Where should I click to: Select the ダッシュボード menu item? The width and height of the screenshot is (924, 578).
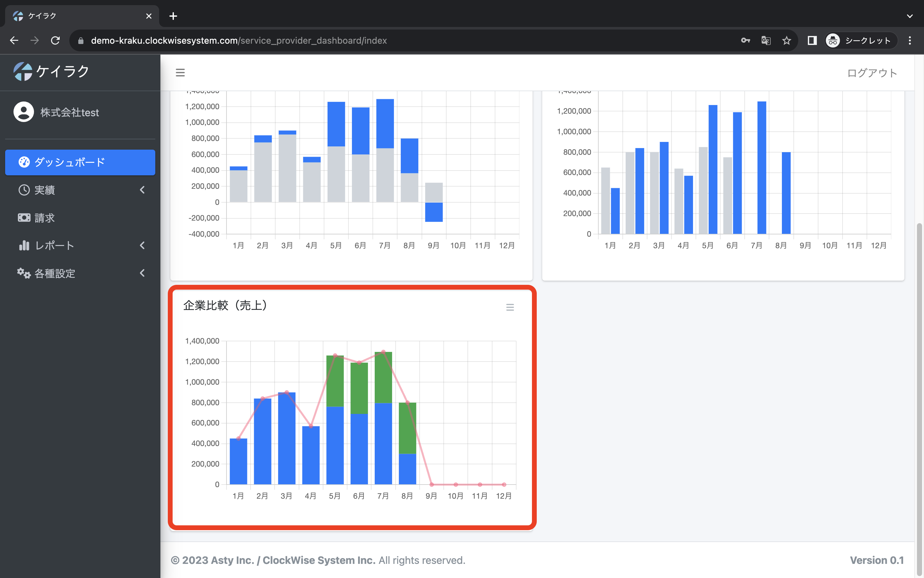(x=80, y=162)
